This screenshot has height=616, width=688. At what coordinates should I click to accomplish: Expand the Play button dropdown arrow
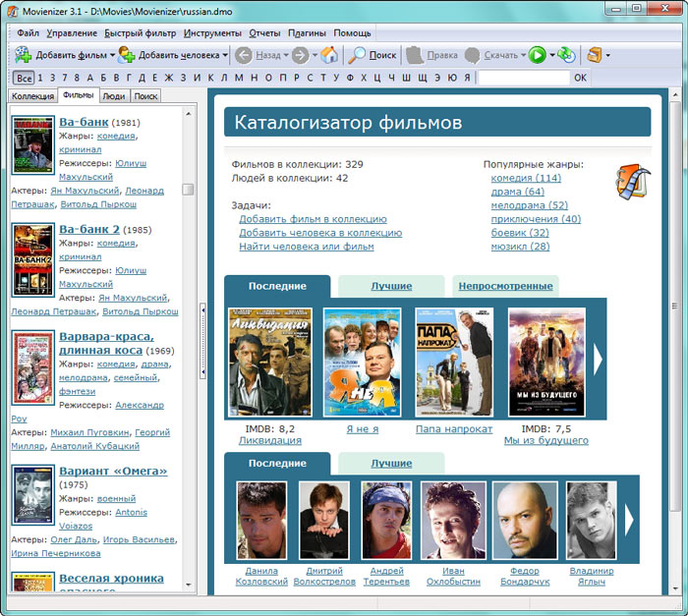coord(552,55)
